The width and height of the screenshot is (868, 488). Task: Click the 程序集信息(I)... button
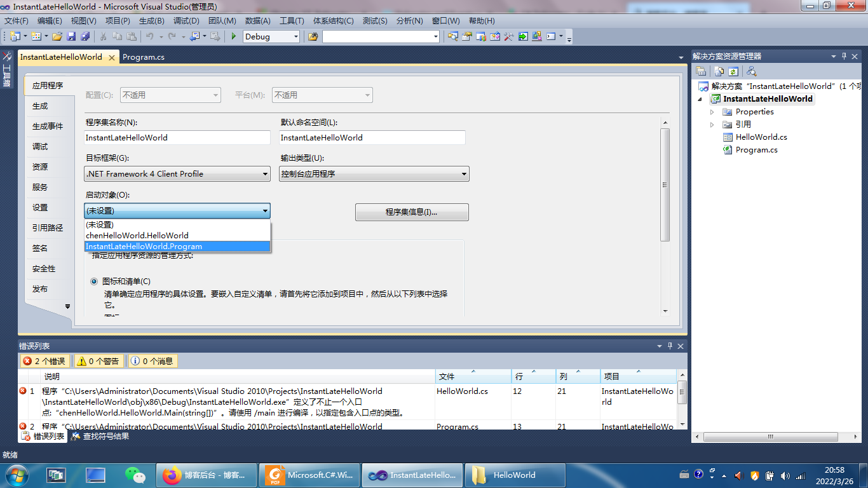[x=412, y=212]
